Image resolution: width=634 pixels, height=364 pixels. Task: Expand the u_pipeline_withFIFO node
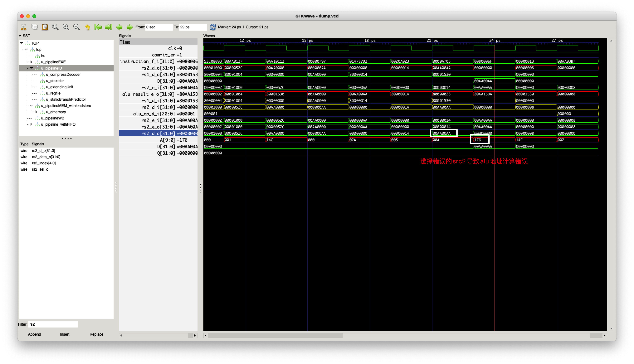31,124
